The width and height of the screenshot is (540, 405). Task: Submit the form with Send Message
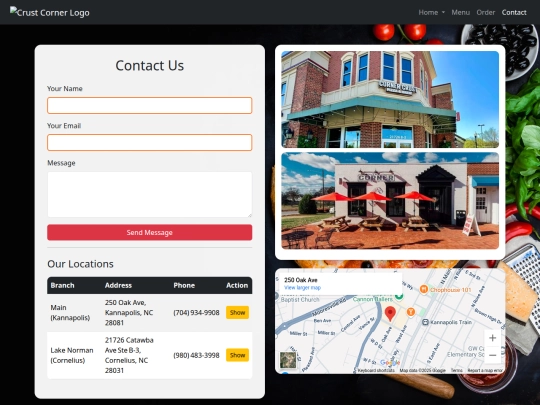[x=149, y=232]
